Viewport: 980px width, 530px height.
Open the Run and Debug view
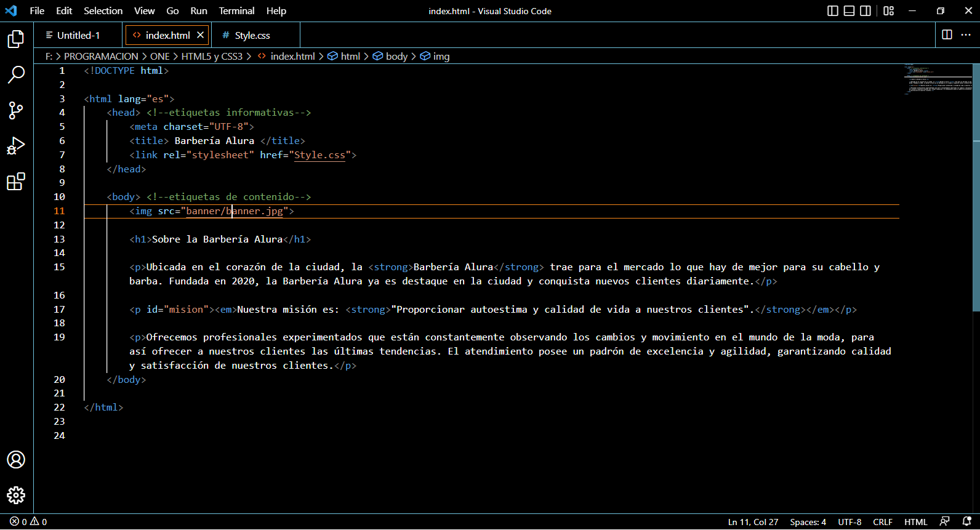click(16, 147)
